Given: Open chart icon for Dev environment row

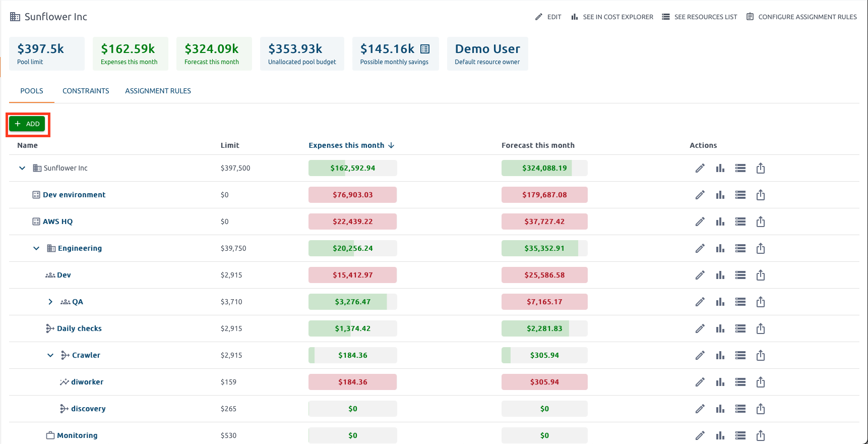Looking at the screenshot, I should pyautogui.click(x=720, y=195).
